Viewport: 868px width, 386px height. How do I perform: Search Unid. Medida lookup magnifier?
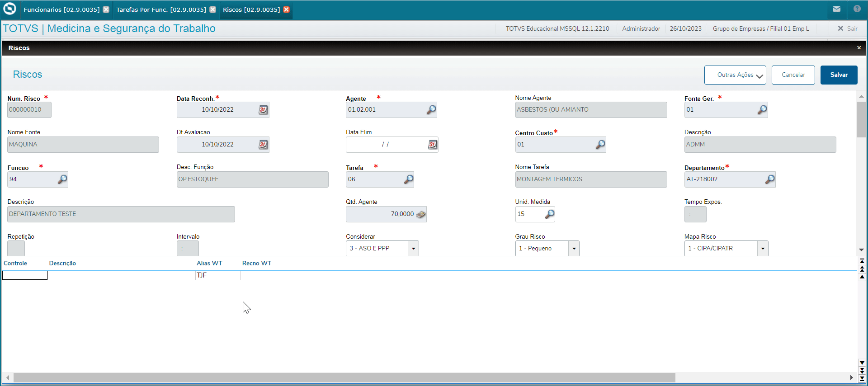click(550, 214)
